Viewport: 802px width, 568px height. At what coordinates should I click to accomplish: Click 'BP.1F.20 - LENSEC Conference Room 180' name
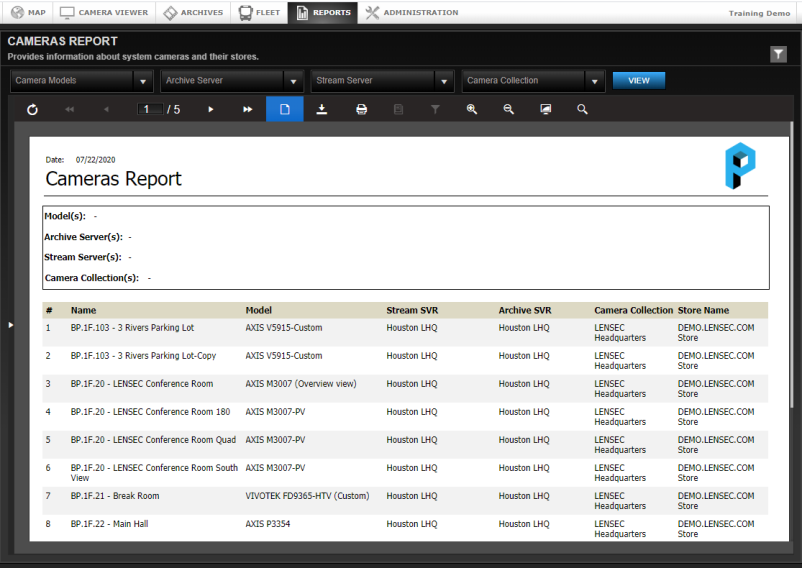150,412
